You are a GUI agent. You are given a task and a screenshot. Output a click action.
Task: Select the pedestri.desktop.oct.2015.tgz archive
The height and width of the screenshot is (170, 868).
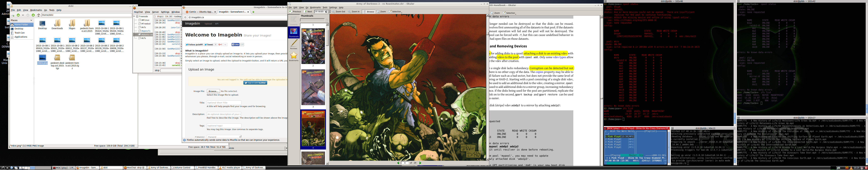tap(57, 62)
